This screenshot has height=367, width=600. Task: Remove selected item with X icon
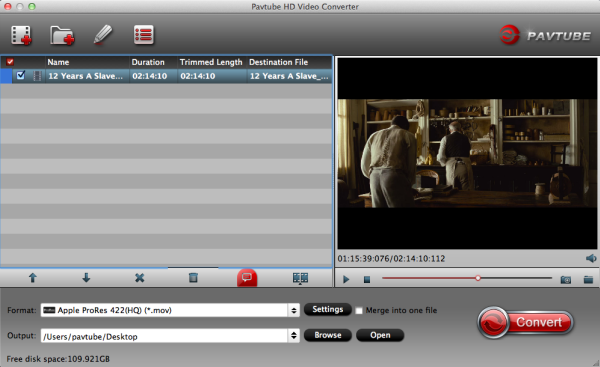(140, 278)
